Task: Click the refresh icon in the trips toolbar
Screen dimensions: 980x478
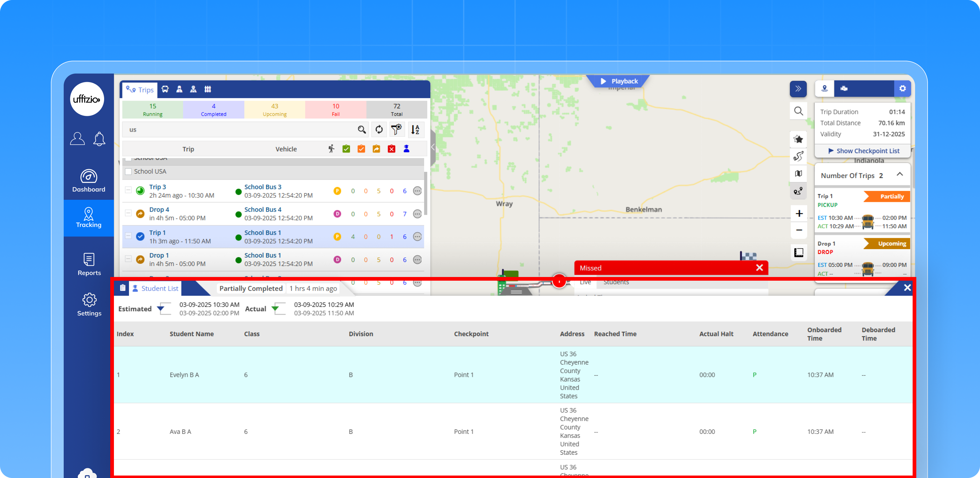Action: click(379, 130)
